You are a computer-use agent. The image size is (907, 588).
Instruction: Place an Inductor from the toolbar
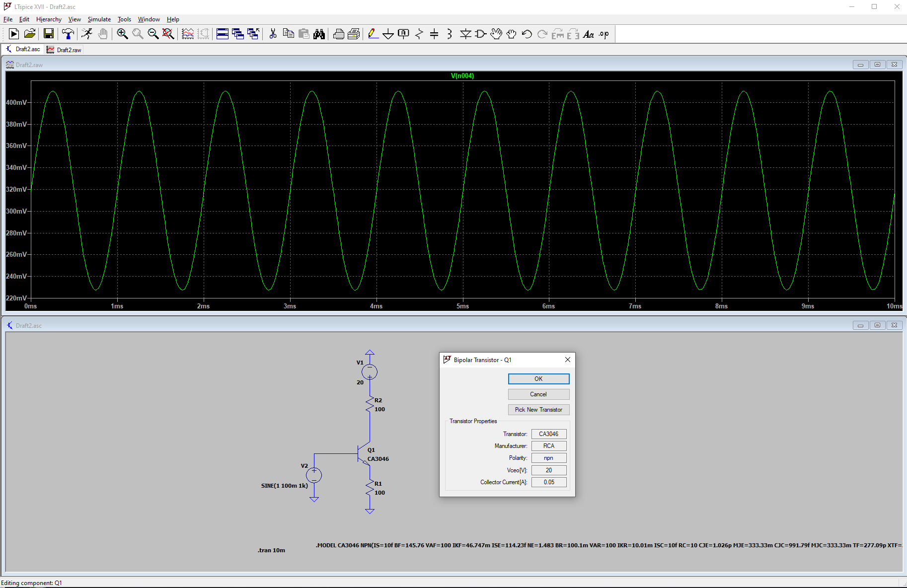point(450,34)
